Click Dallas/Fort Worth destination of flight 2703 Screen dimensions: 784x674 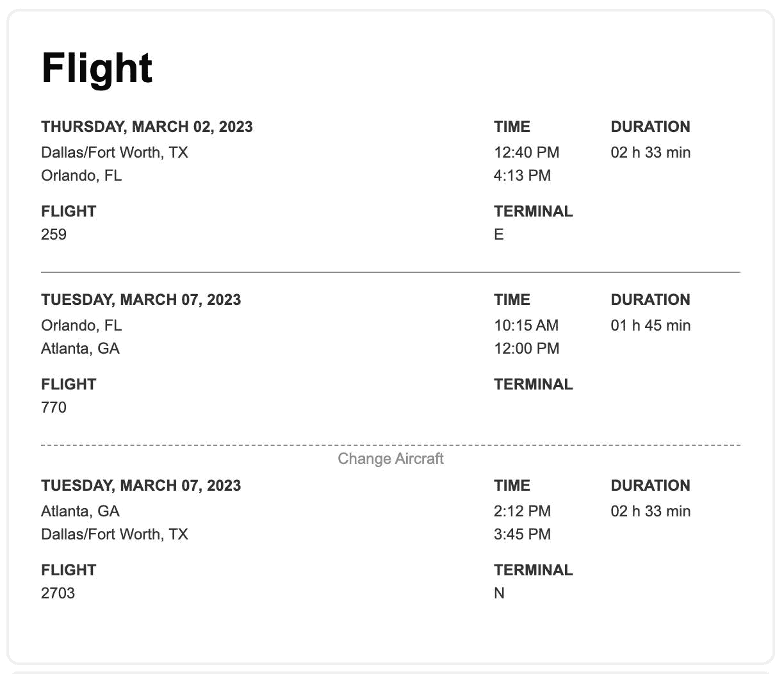click(x=115, y=534)
